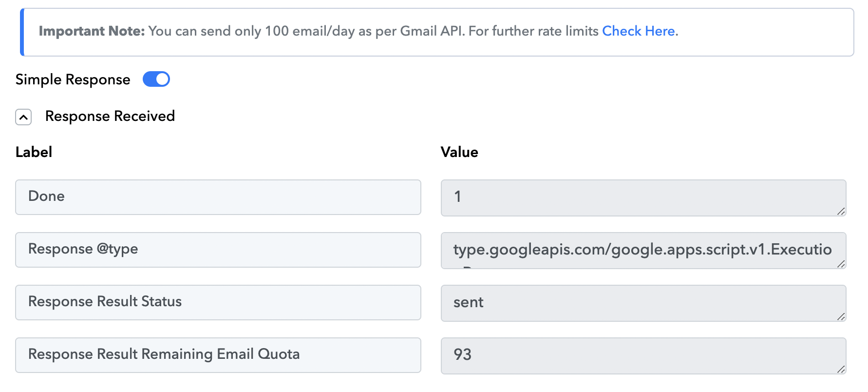
Task: Click the value field containing 1
Action: coord(643,198)
